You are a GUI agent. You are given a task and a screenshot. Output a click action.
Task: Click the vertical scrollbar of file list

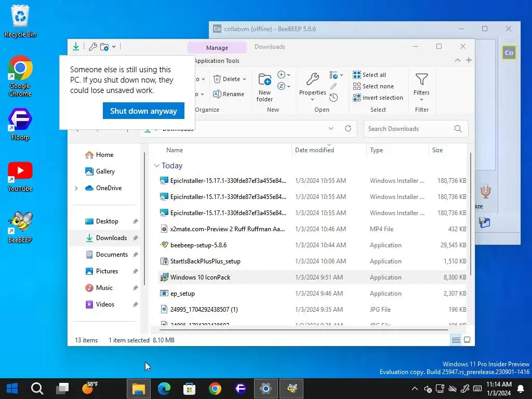click(471, 214)
